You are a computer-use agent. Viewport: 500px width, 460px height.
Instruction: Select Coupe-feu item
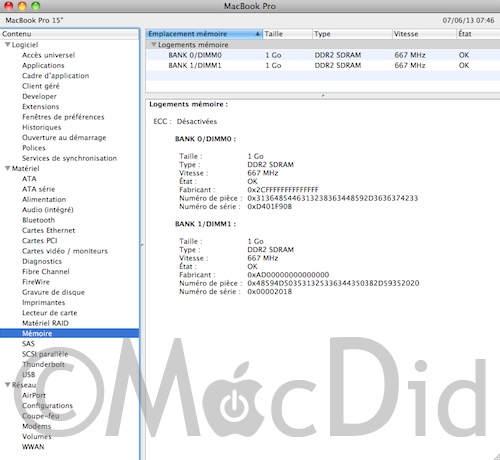click(41, 416)
